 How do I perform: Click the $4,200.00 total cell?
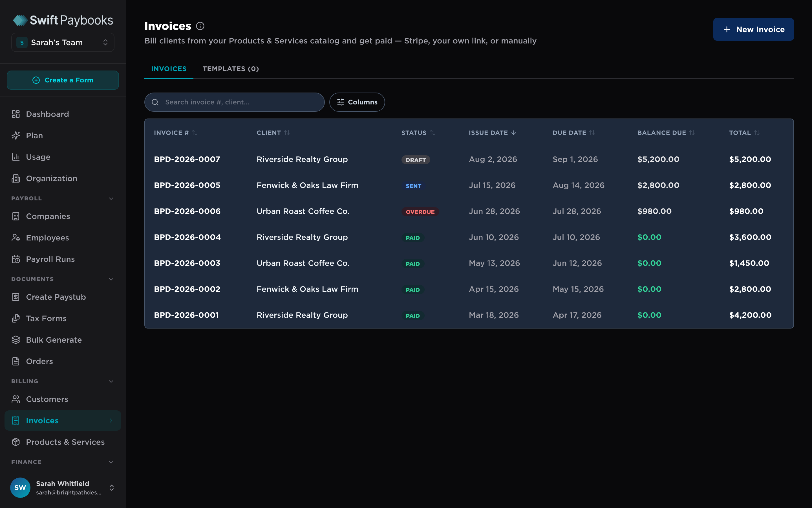(x=750, y=315)
